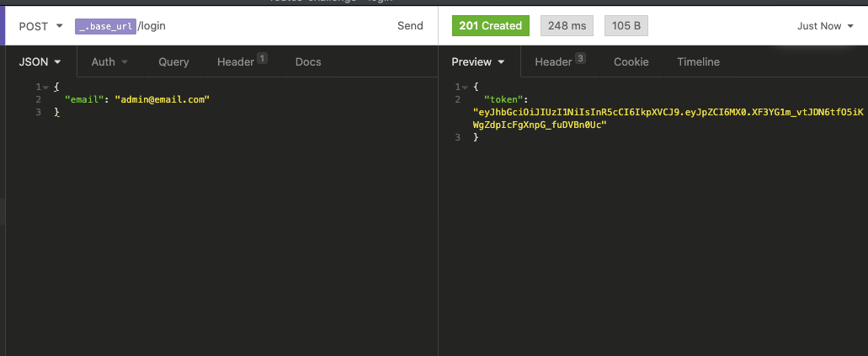The height and width of the screenshot is (356, 868).
Task: Switch to the Query tab
Action: tap(173, 62)
